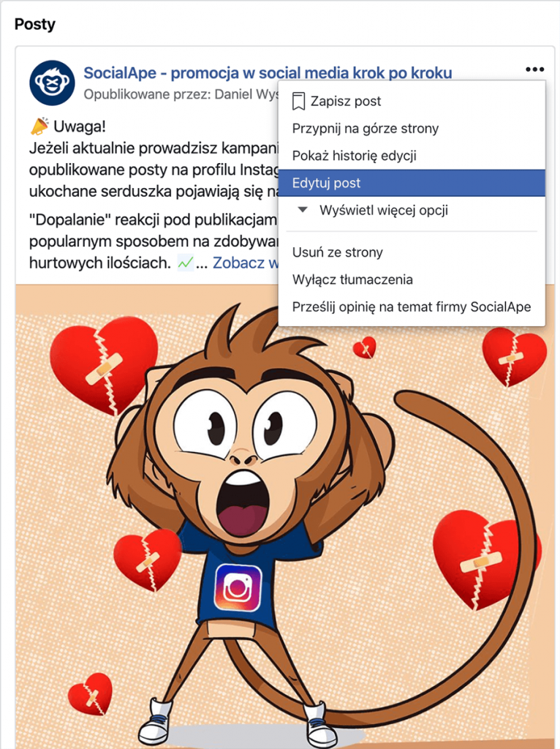Choose Edytuj post from the menu
560x749 pixels.
[412, 183]
